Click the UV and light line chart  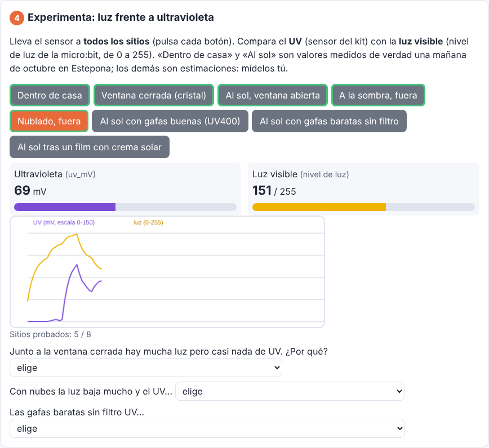167,272
